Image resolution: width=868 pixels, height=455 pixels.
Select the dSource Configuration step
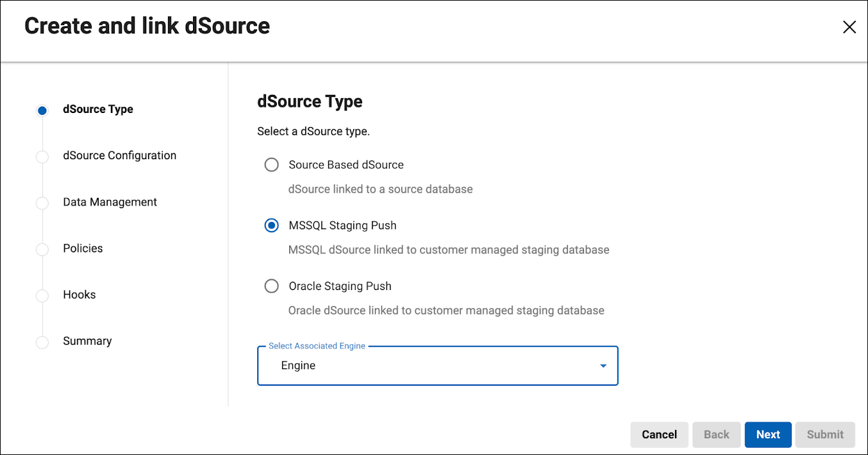click(x=119, y=155)
